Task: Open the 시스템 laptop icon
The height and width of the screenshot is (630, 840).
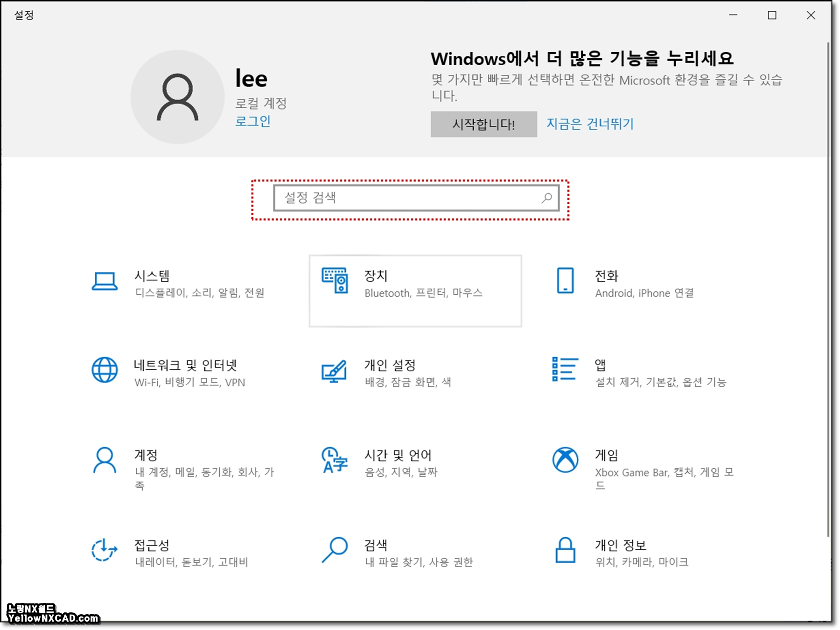Action: 105,281
